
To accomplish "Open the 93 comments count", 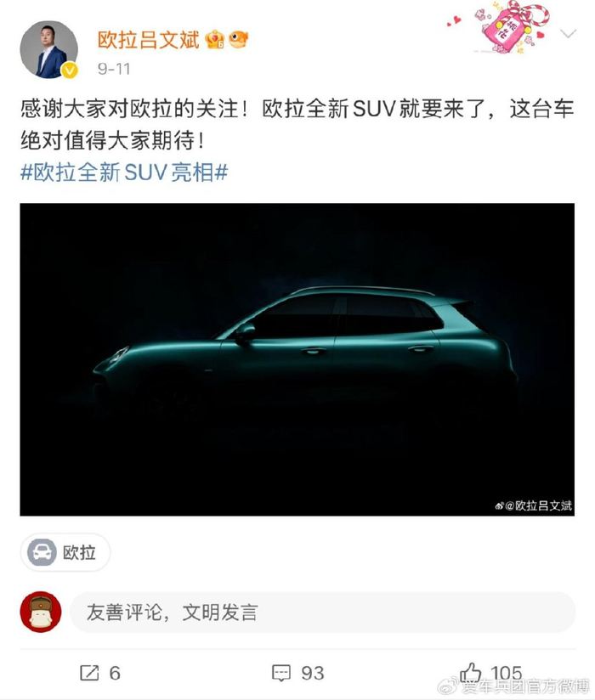I will (x=313, y=673).
